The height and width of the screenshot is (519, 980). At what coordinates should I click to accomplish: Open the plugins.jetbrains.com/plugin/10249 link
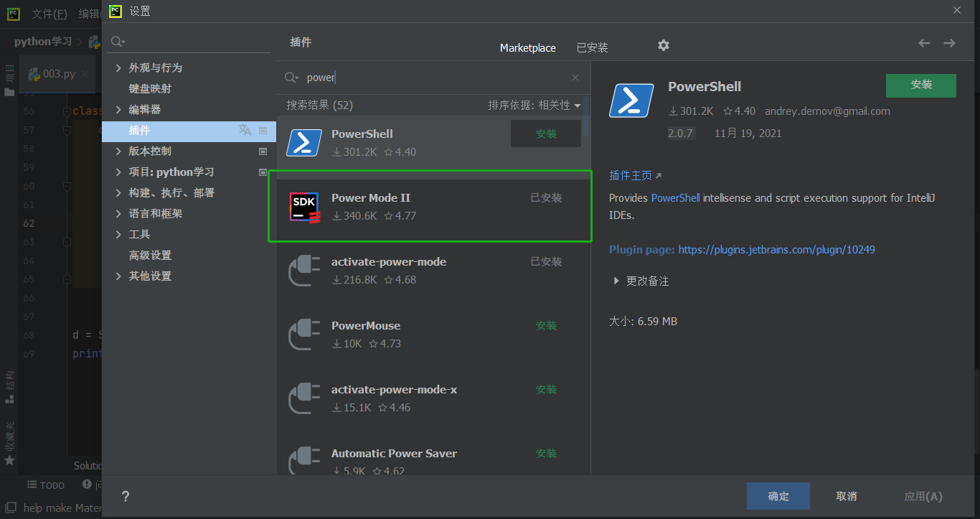(x=776, y=250)
